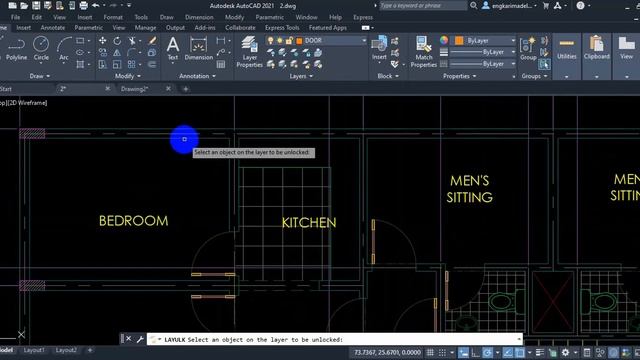Pick the Rectangular Array tool

[x=132, y=64]
